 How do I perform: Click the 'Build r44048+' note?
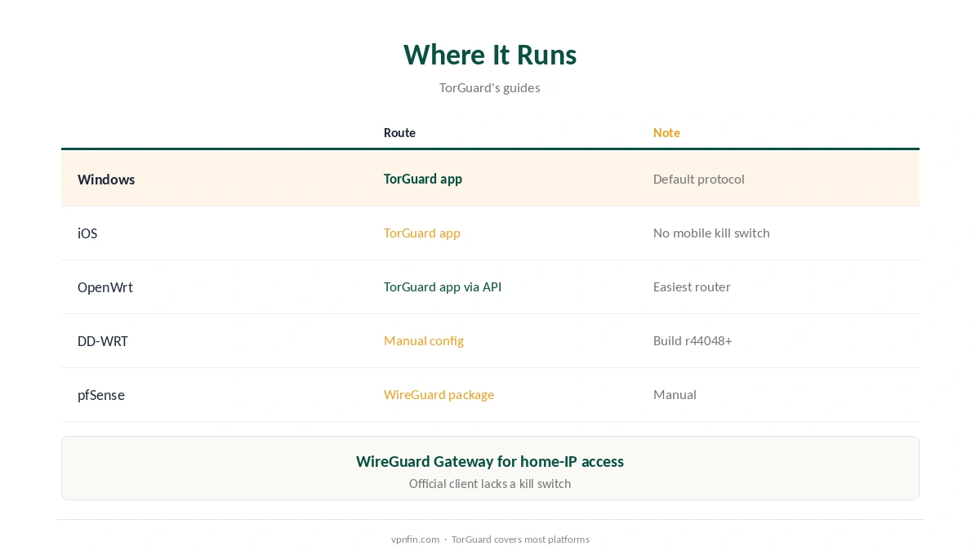coord(693,340)
